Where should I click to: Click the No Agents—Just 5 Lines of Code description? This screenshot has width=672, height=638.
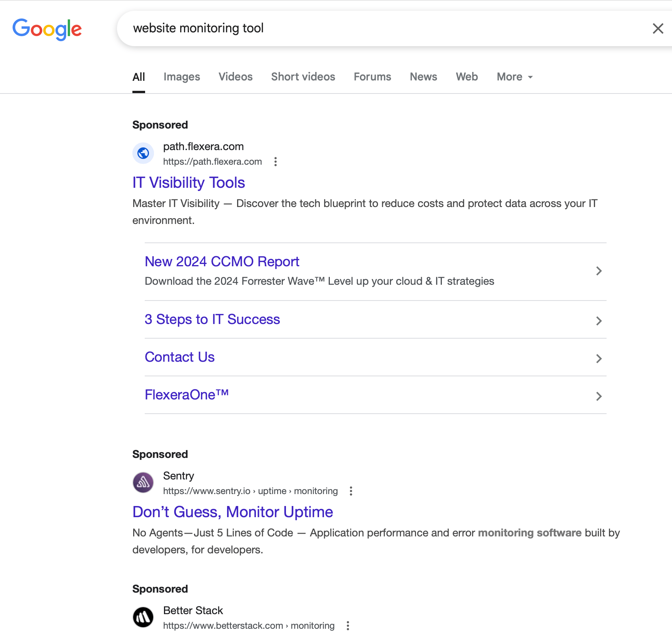376,541
